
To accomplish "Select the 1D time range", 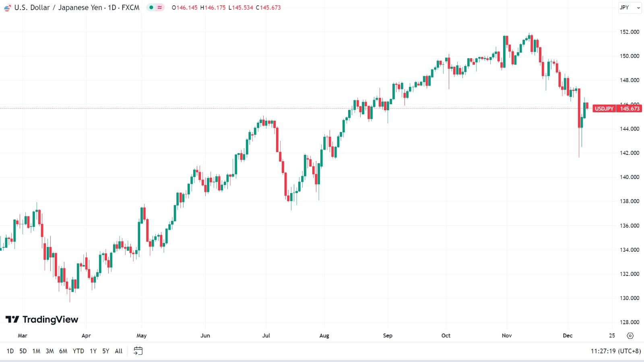I will (10, 351).
